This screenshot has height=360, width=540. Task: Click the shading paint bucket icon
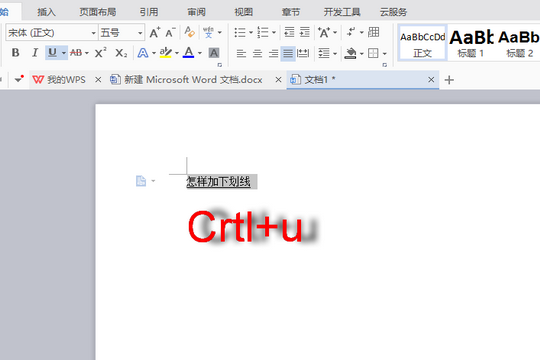[x=350, y=53]
